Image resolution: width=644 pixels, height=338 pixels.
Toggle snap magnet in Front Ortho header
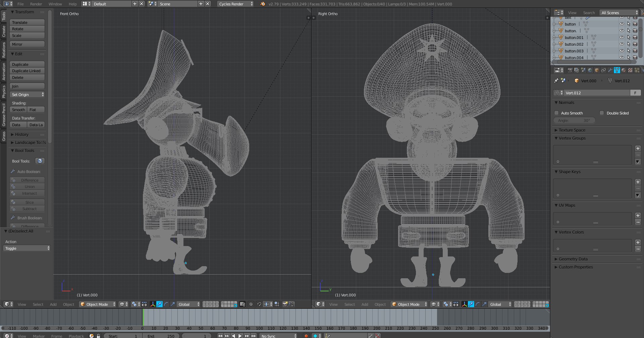click(x=259, y=304)
